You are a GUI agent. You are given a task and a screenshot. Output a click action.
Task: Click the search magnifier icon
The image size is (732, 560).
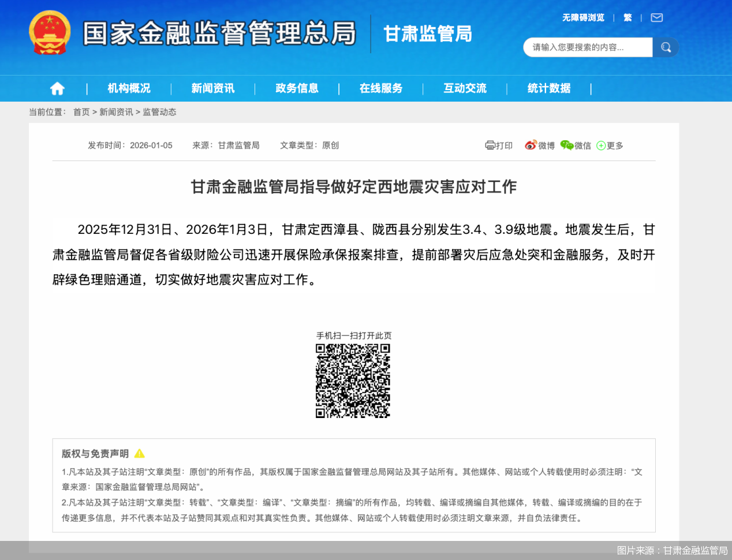[x=665, y=47]
